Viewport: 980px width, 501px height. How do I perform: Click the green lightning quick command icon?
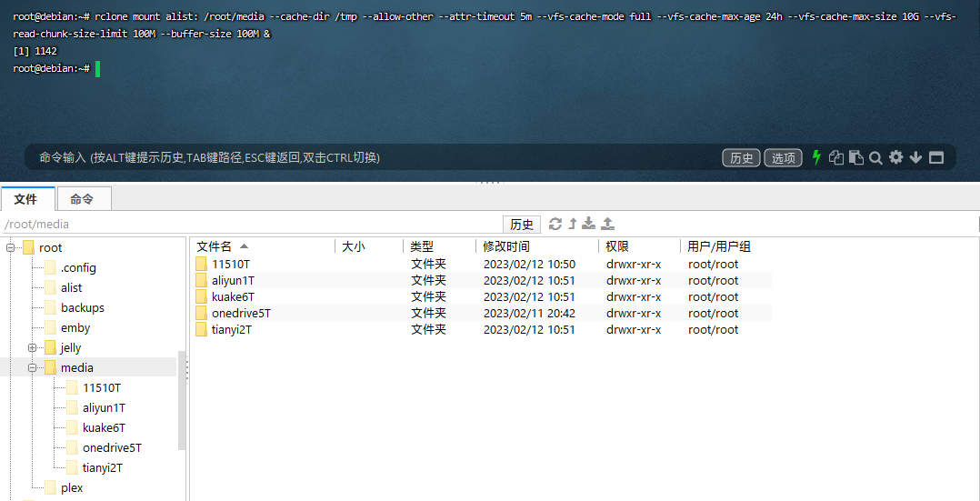816,157
